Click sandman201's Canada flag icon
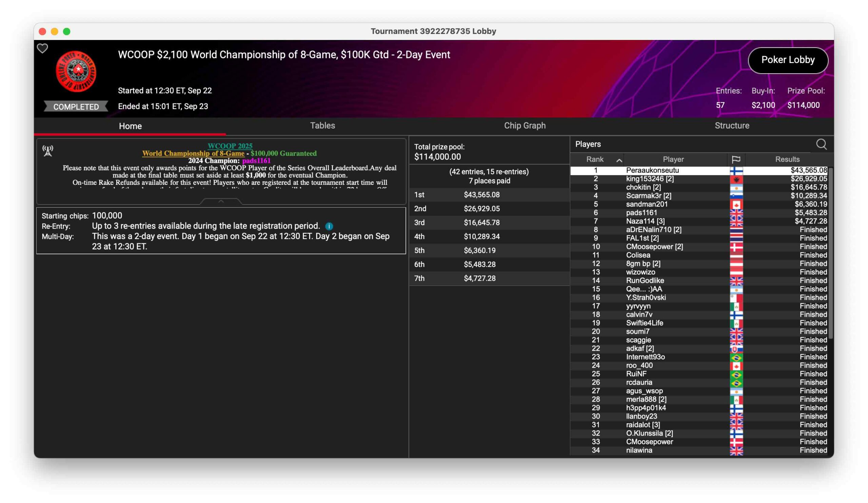 (x=736, y=204)
